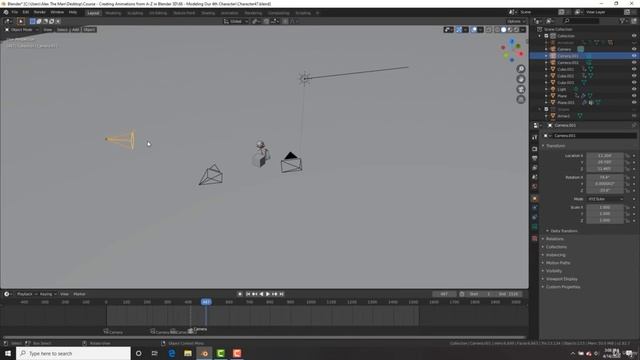Open the viewport Object menu
Viewport: 640px width, 360px height.
(x=89, y=30)
